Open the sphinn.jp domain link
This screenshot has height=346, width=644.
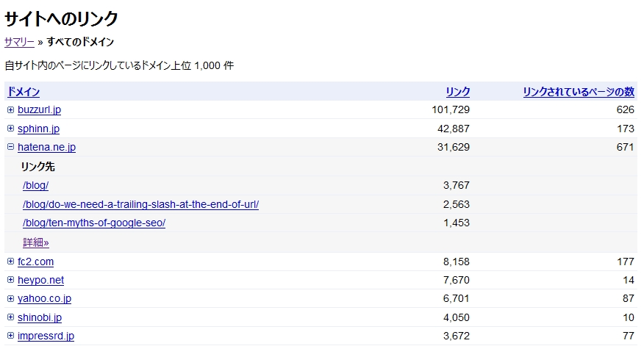(x=39, y=129)
